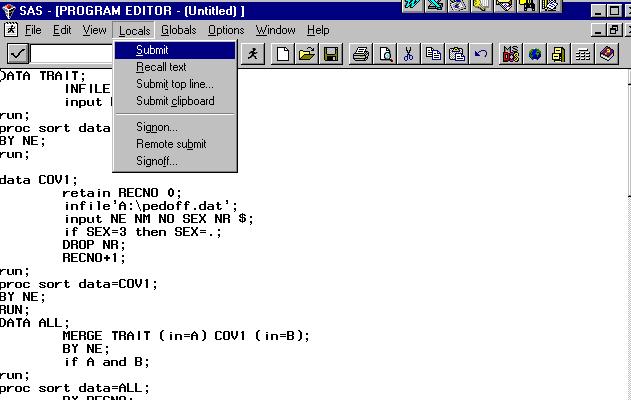Choose Signoff... from the Locals menu
631x400 pixels.
pos(175,161)
